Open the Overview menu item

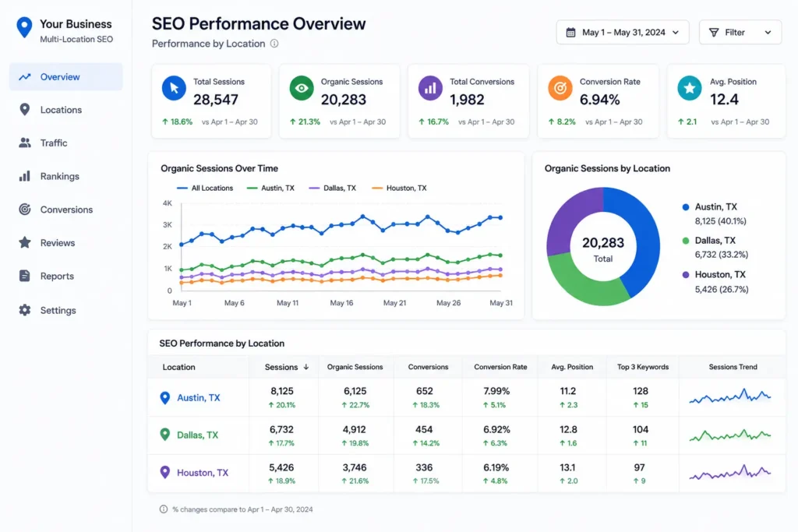65,77
